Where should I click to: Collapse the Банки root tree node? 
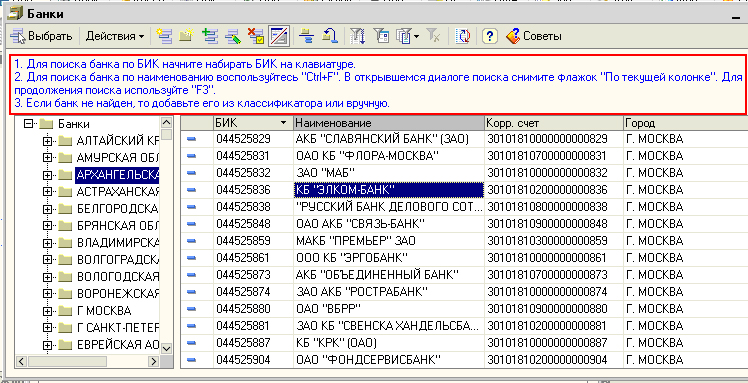pos(30,124)
